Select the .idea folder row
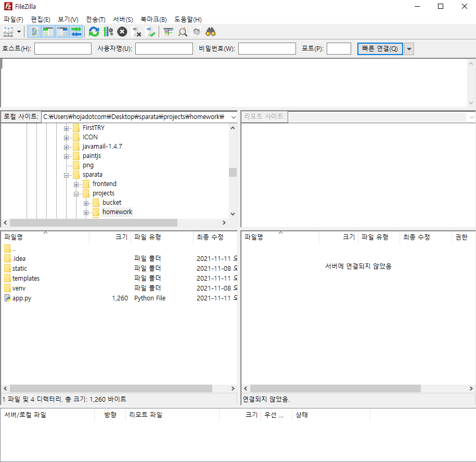 coord(120,258)
